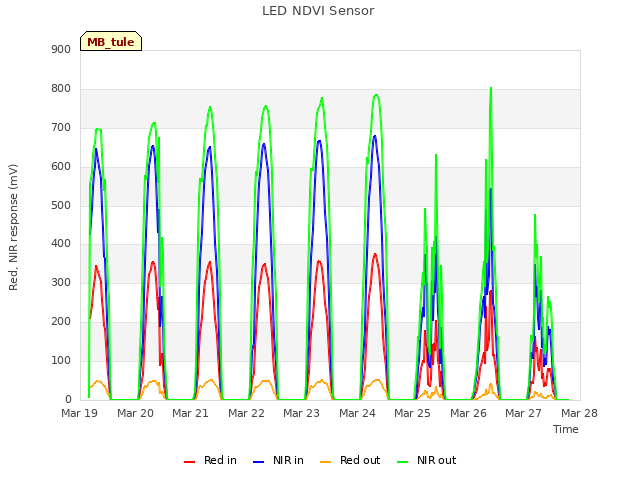640x480 pixels.
Task: Click the chart title LED NDVI Sensor
Action: (x=318, y=11)
